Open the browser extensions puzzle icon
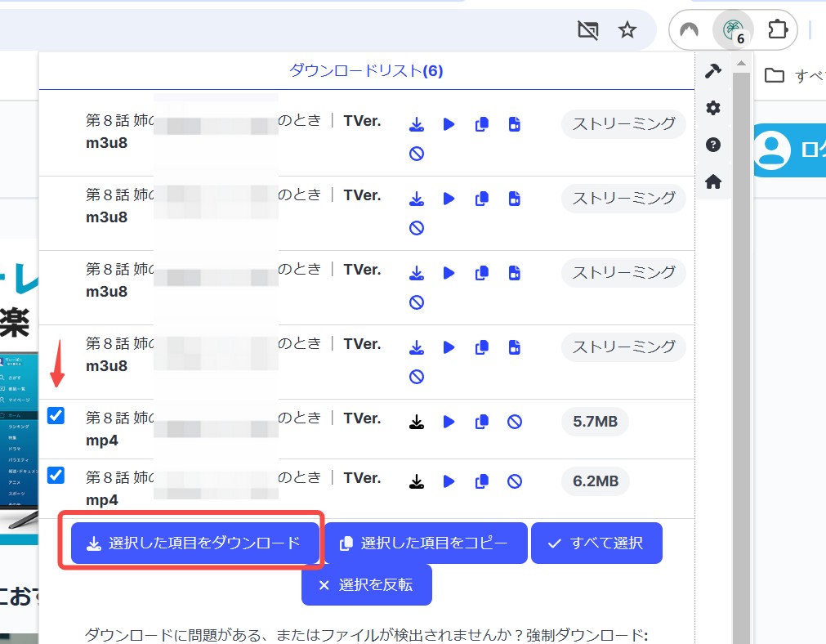The image size is (826, 644). tap(778, 29)
